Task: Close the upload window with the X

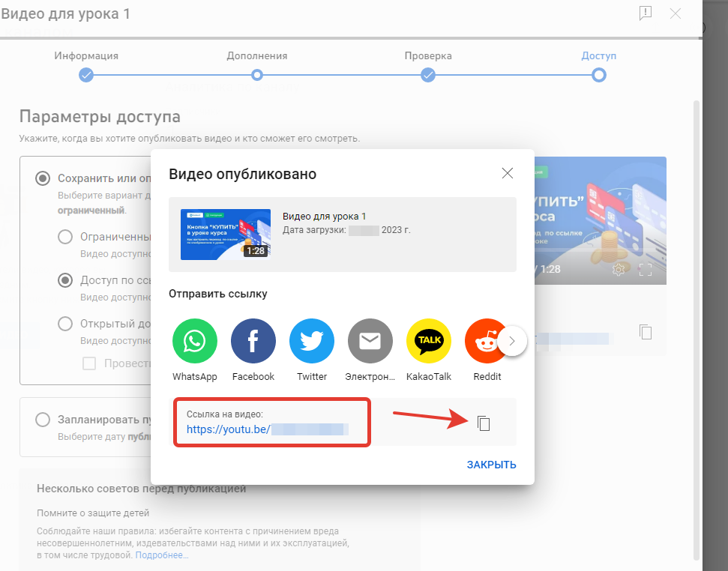Action: pos(675,13)
